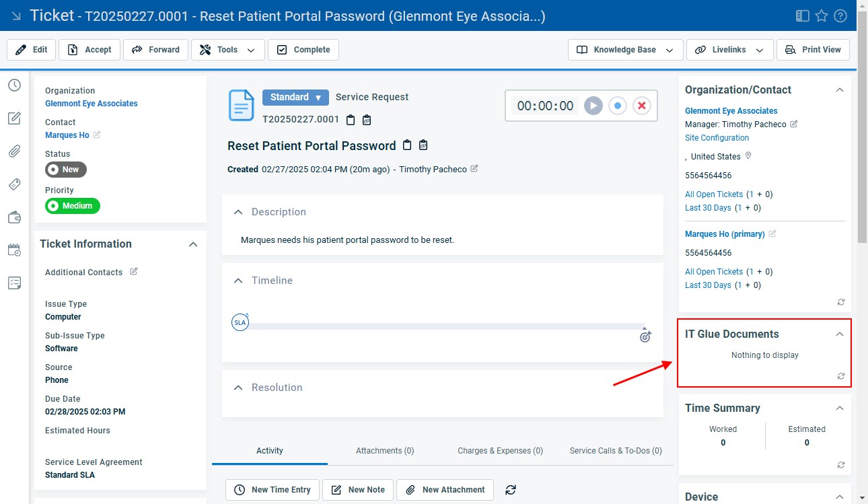Click the collapse arrow icon beside Ticket title
868x504 pixels.
[x=16, y=16]
